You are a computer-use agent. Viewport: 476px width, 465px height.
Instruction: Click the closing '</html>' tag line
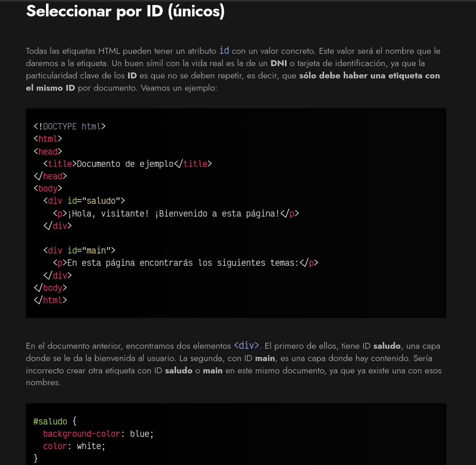[x=50, y=300]
